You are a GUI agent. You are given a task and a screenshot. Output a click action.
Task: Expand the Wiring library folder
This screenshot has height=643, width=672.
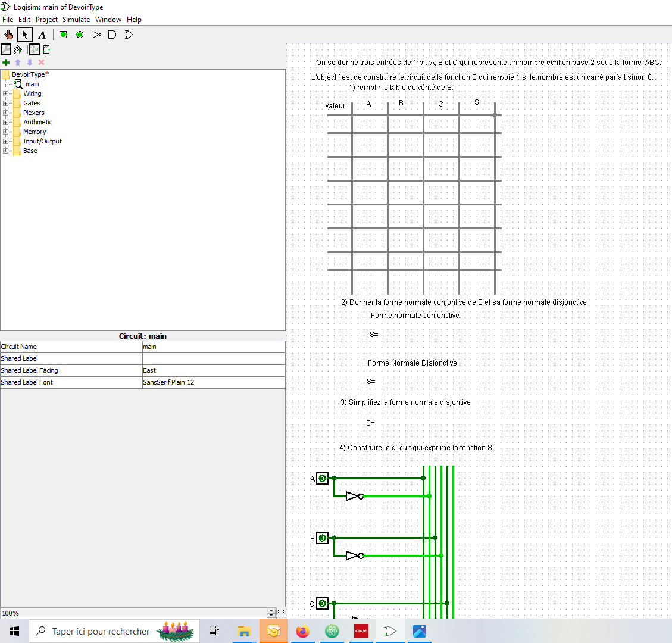tap(6, 93)
